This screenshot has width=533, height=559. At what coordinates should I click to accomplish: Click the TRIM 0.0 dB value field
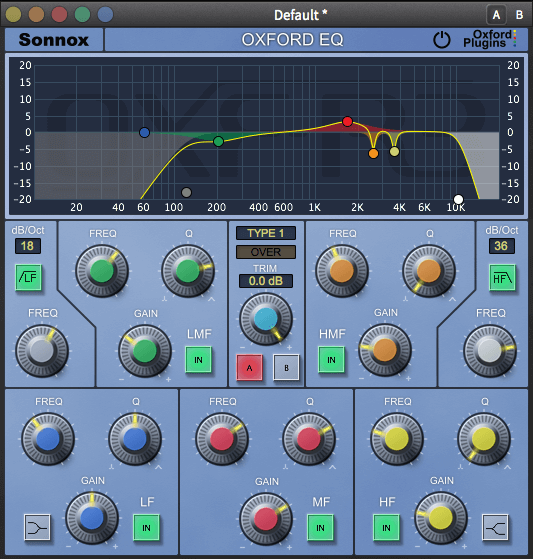(x=266, y=281)
